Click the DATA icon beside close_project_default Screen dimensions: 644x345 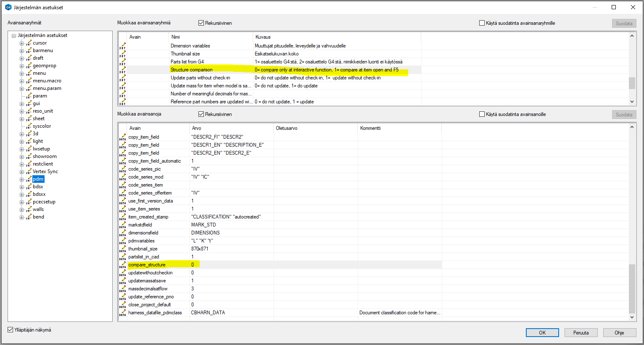click(x=122, y=305)
